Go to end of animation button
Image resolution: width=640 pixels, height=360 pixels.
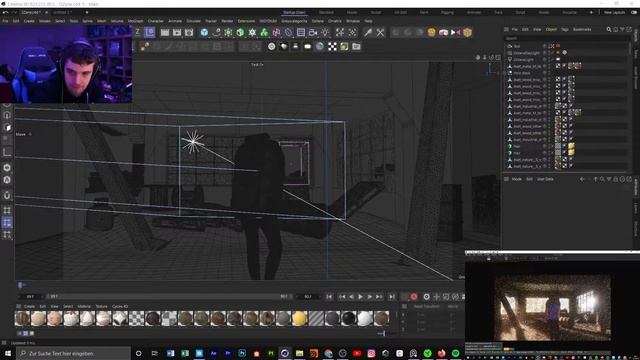tap(392, 297)
